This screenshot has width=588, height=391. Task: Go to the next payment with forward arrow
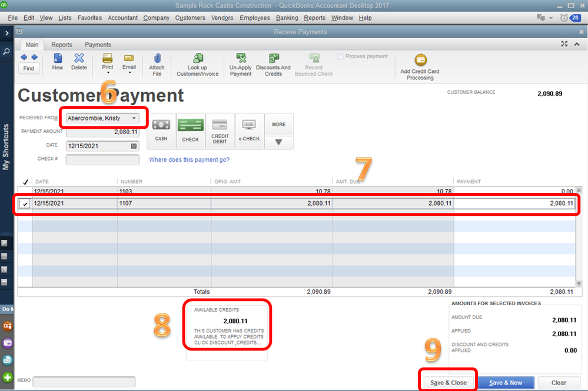coord(35,57)
